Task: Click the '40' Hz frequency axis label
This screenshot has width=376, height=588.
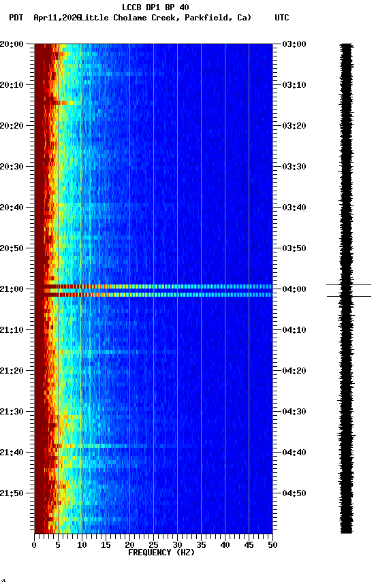Action: pyautogui.click(x=225, y=545)
